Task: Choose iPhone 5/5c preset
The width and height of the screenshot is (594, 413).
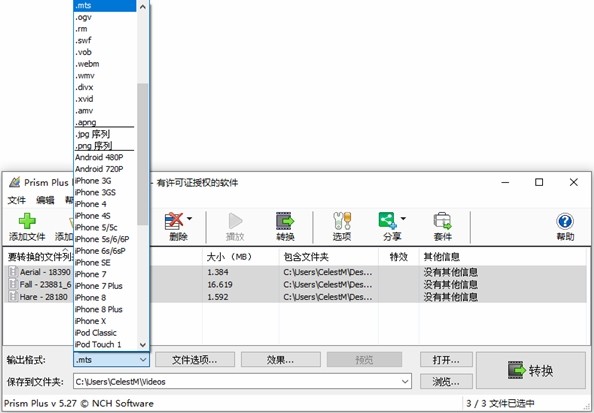Action: pyautogui.click(x=105, y=227)
